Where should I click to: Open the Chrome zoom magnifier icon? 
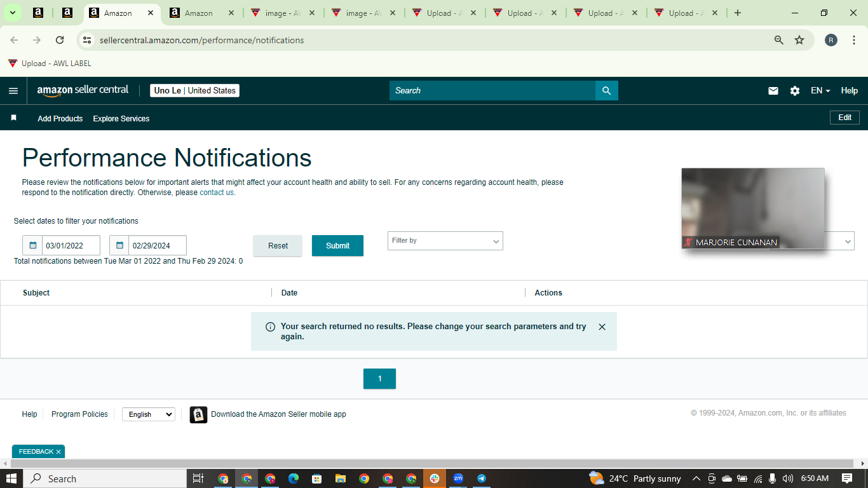[x=779, y=40]
